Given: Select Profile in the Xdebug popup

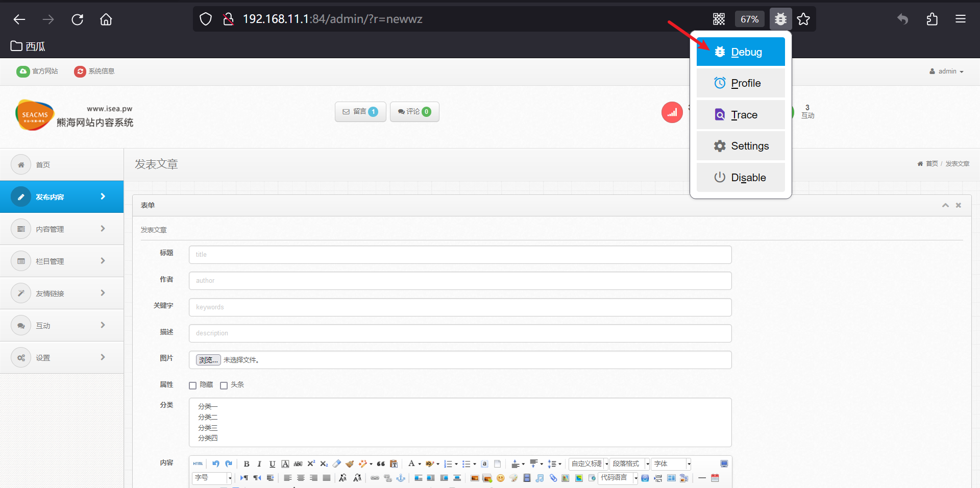Looking at the screenshot, I should point(741,83).
